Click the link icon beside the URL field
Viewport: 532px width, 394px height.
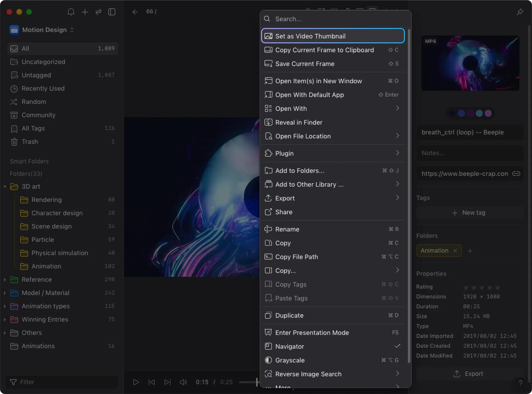516,173
